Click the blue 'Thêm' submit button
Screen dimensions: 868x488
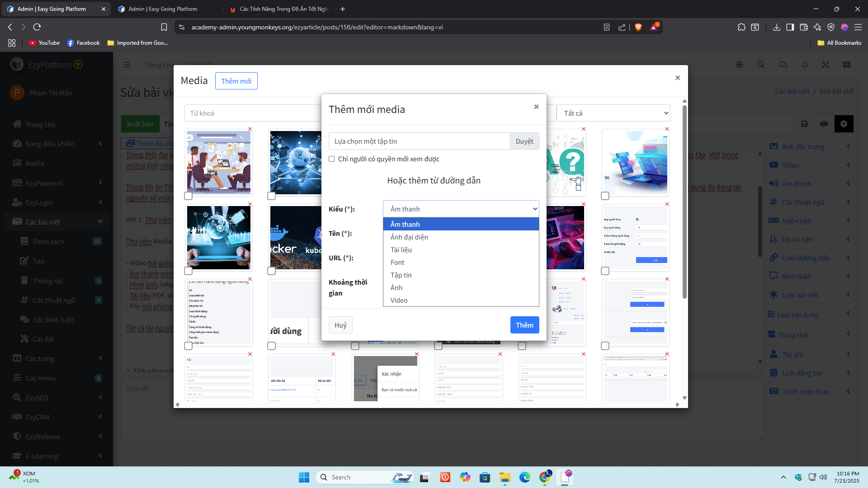pos(524,325)
